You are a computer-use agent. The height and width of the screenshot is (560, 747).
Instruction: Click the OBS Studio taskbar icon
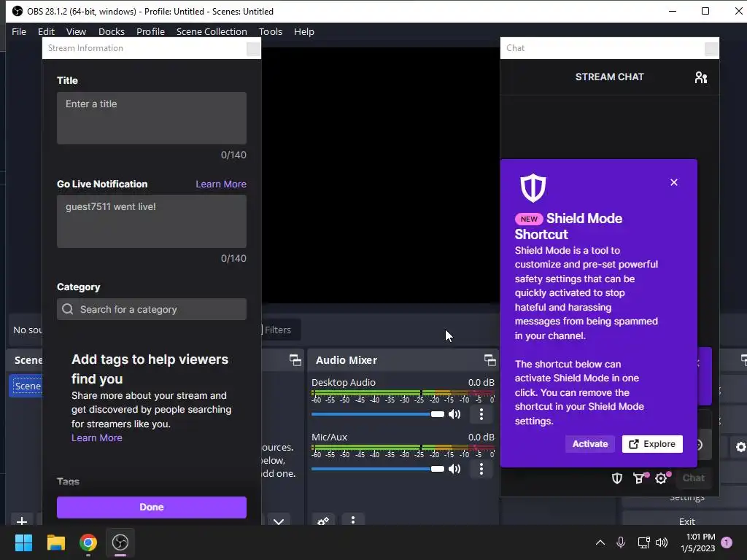[x=120, y=542]
